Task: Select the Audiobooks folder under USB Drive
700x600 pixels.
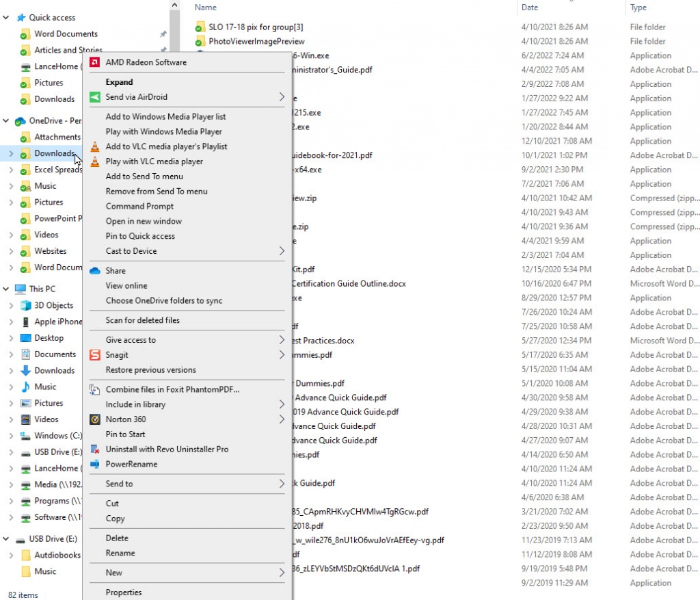Action: click(x=58, y=555)
